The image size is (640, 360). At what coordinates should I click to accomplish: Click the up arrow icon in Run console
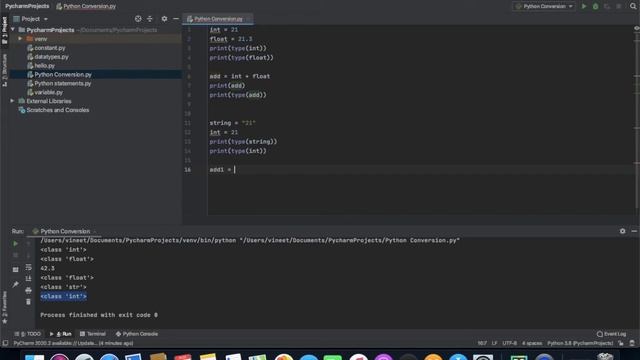click(28, 244)
